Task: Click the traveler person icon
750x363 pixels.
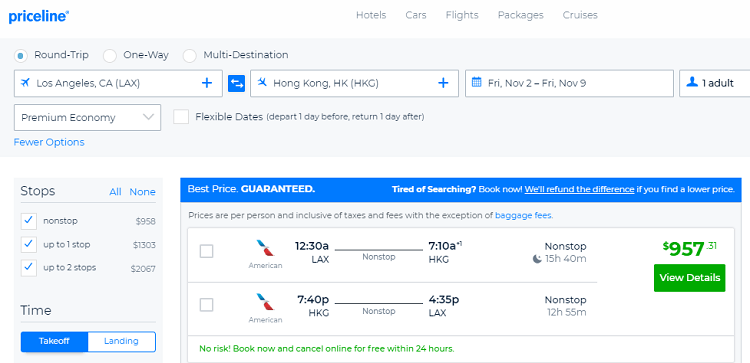Action: pos(692,82)
